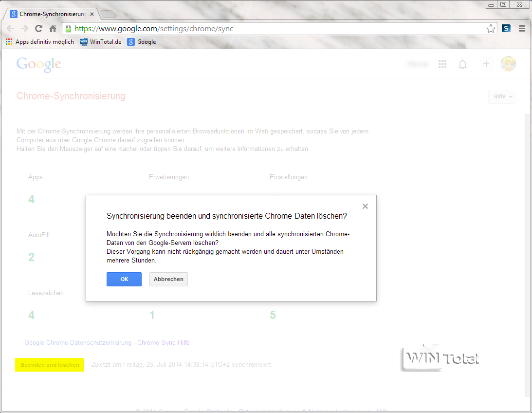Open the Chrome hamburger menu
Viewport: 532px width, 413px height.
pyautogui.click(x=522, y=29)
